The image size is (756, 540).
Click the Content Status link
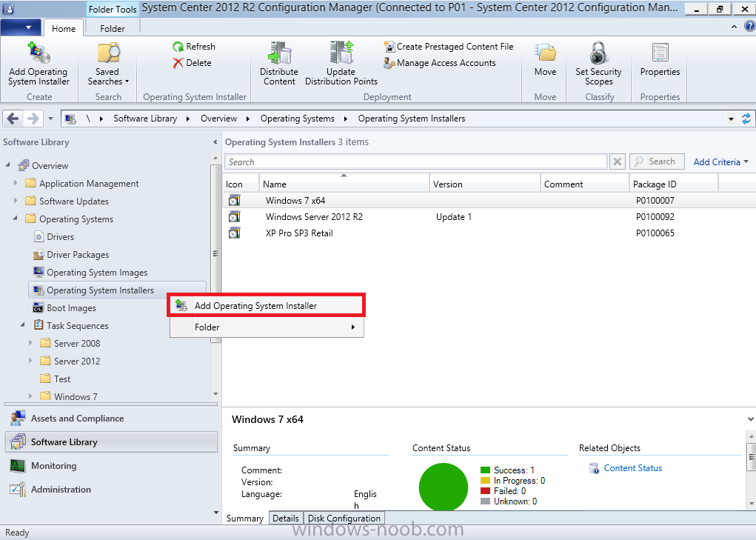[632, 468]
